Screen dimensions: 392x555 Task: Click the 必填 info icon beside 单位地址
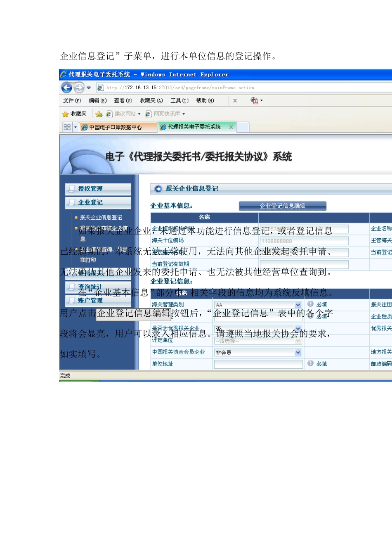310,363
